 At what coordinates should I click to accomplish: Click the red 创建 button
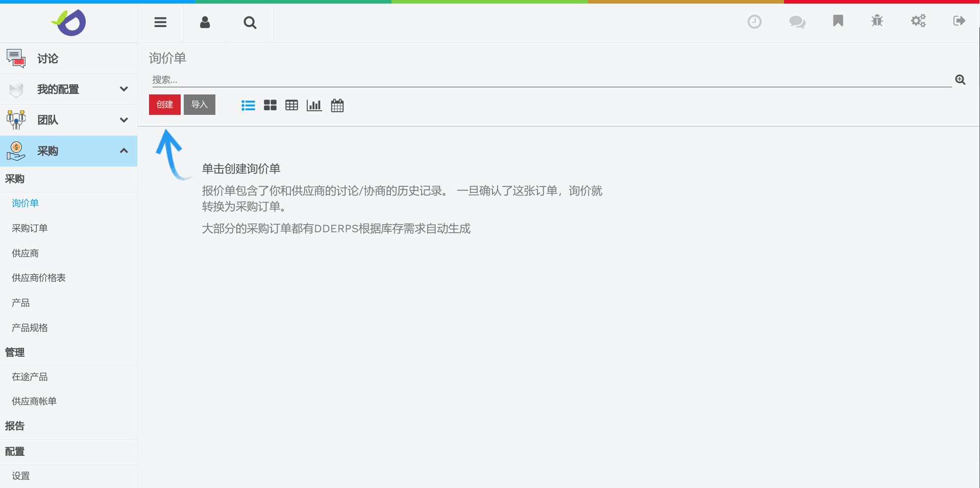click(164, 105)
